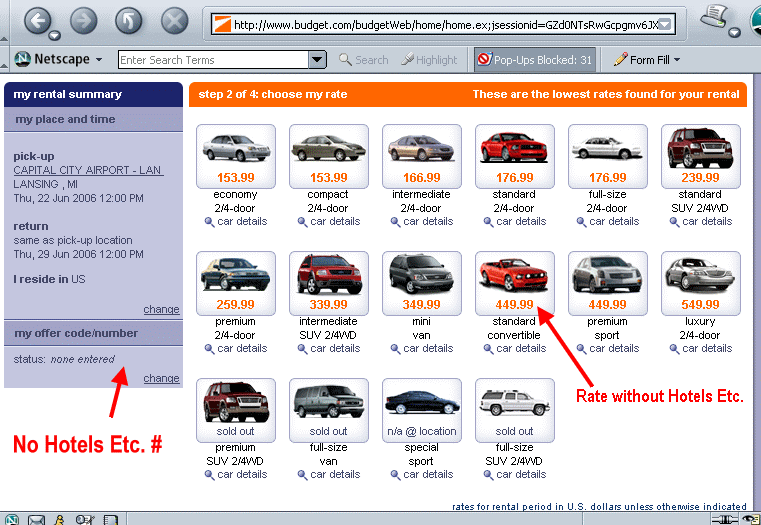The width and height of the screenshot is (761, 525).
Task: Open car details for intermediate SUV 2/4WD
Action: coord(329,349)
